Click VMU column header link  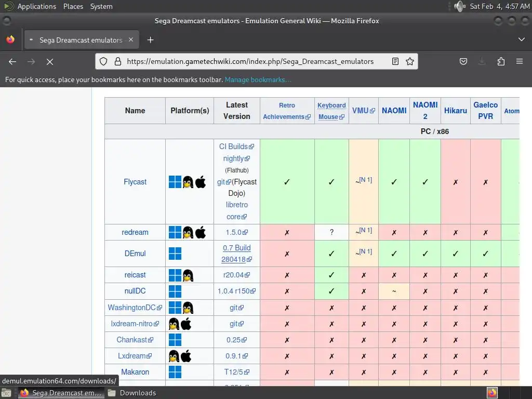[x=363, y=111]
